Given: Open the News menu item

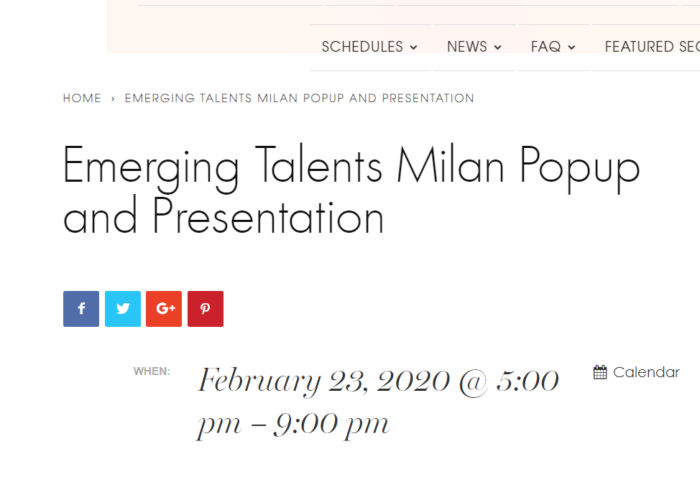Looking at the screenshot, I should [x=467, y=47].
